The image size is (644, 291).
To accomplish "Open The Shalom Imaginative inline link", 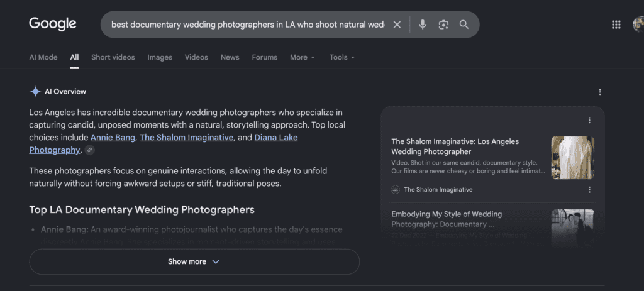I will (x=186, y=138).
